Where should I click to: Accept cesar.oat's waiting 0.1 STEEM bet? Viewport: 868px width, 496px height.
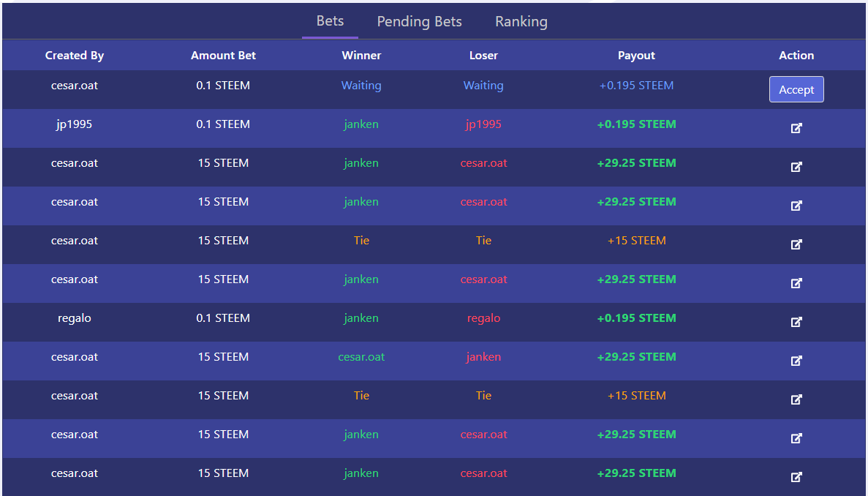point(796,89)
